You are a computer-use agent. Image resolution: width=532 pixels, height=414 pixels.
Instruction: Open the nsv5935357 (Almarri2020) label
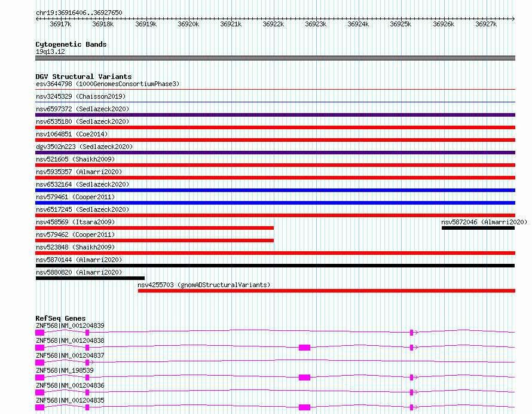coord(79,172)
